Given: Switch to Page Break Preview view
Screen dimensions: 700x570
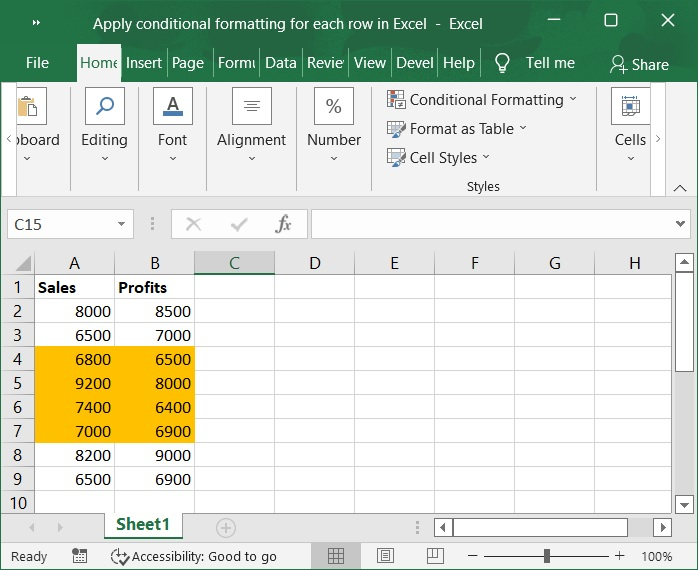Looking at the screenshot, I should (433, 556).
